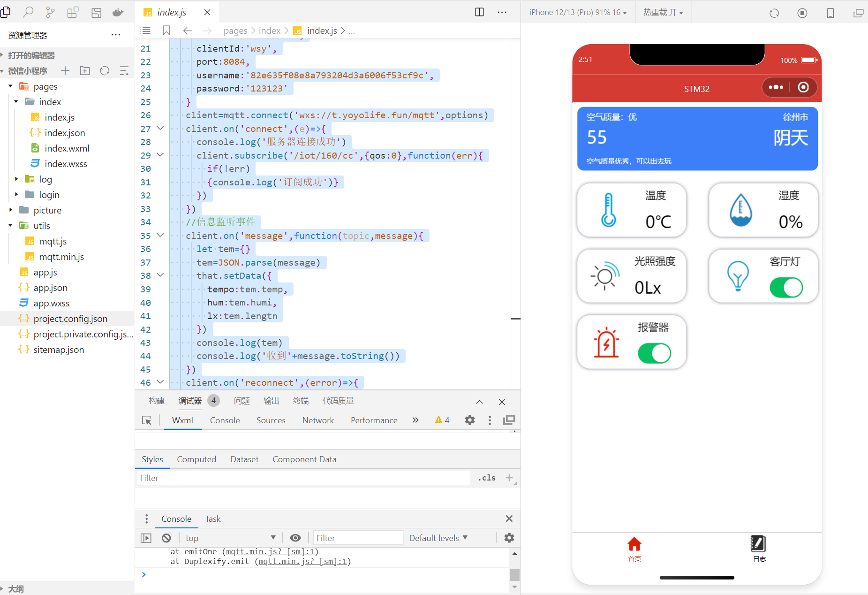Open first mqtt.min.js source link
Viewport: 868px width, 595px height.
270,551
